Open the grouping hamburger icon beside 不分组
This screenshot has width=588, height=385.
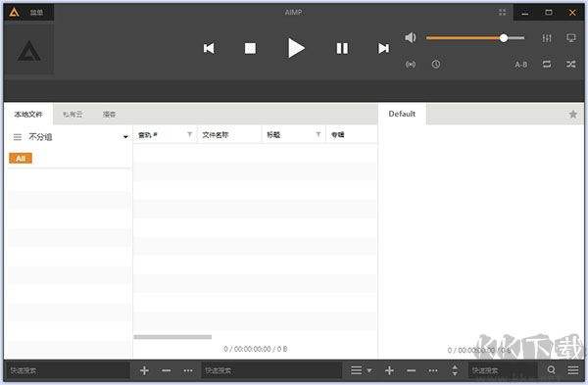tap(18, 137)
